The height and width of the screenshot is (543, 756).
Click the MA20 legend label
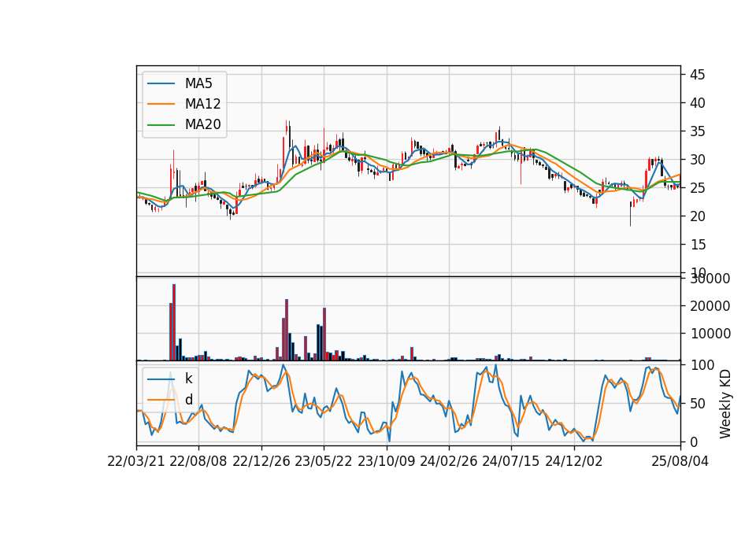point(202,124)
